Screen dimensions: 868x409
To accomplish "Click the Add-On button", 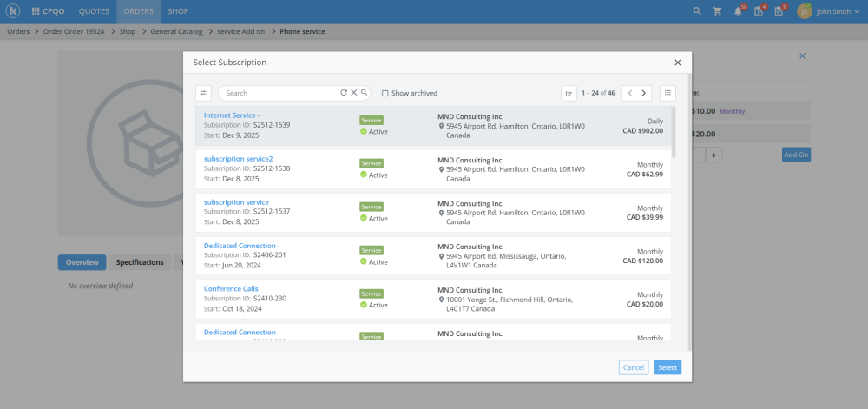I will click(x=796, y=155).
